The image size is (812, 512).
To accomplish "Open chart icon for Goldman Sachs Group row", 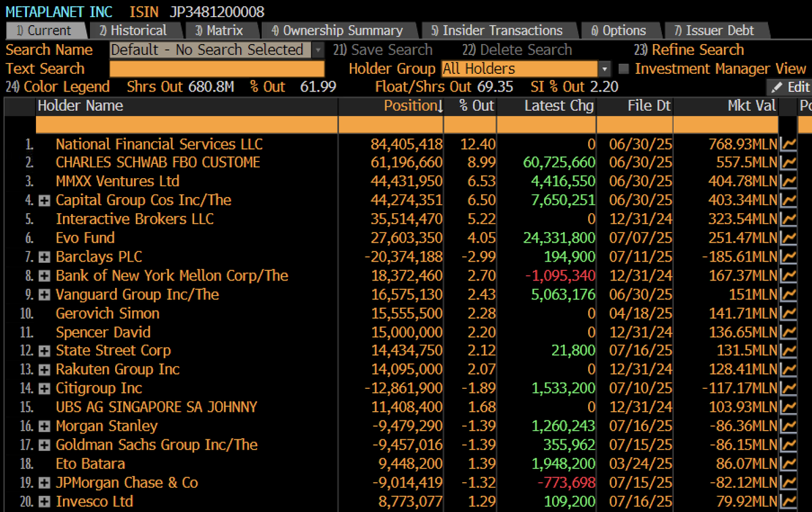I will point(788,445).
